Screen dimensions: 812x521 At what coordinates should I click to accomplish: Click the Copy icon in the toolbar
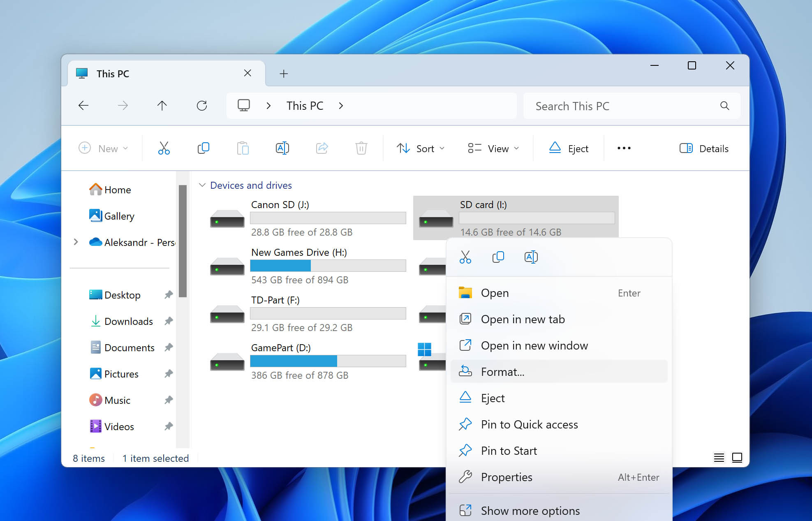coord(203,148)
